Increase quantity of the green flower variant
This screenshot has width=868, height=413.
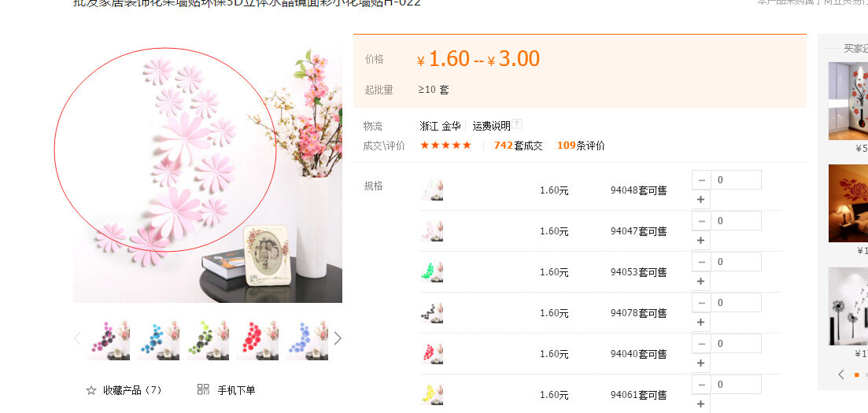coord(701,282)
